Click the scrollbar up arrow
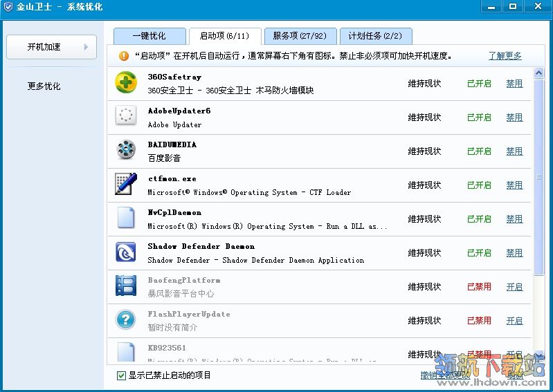This screenshot has width=553, height=392. click(538, 73)
